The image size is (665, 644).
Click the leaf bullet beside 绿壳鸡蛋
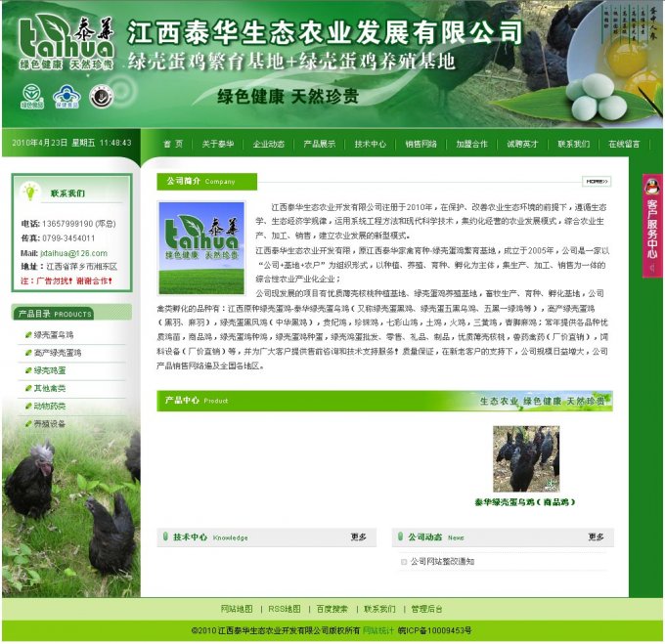(26, 370)
